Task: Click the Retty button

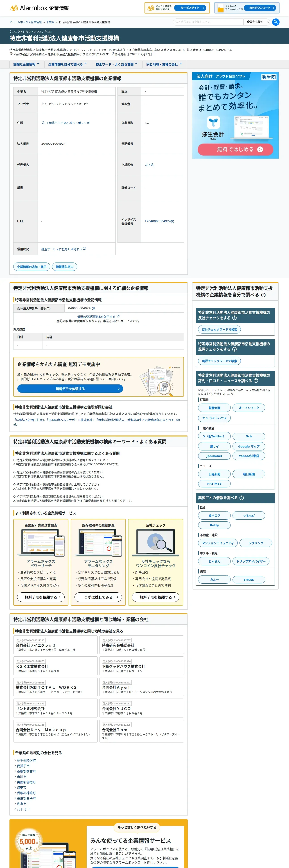Action: (x=214, y=525)
